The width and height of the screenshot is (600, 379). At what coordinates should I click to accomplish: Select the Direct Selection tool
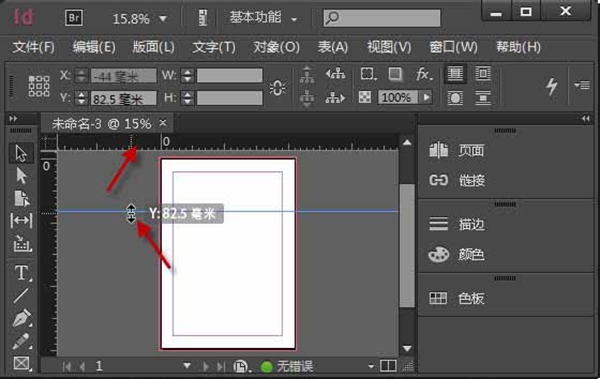pyautogui.click(x=21, y=176)
